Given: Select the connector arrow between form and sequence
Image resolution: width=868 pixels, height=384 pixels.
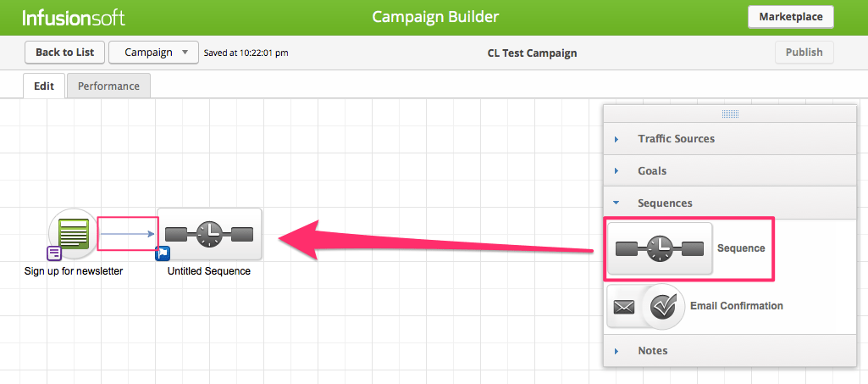Looking at the screenshot, I should click(x=127, y=234).
